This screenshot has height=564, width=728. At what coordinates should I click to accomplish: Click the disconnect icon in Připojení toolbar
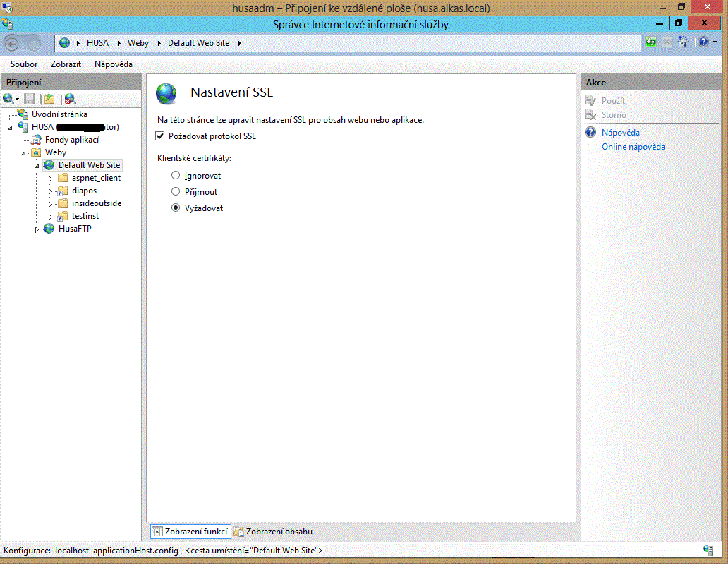(x=70, y=100)
